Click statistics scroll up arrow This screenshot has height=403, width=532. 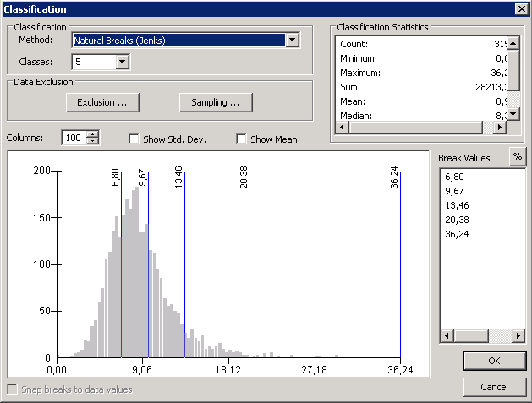click(x=513, y=43)
